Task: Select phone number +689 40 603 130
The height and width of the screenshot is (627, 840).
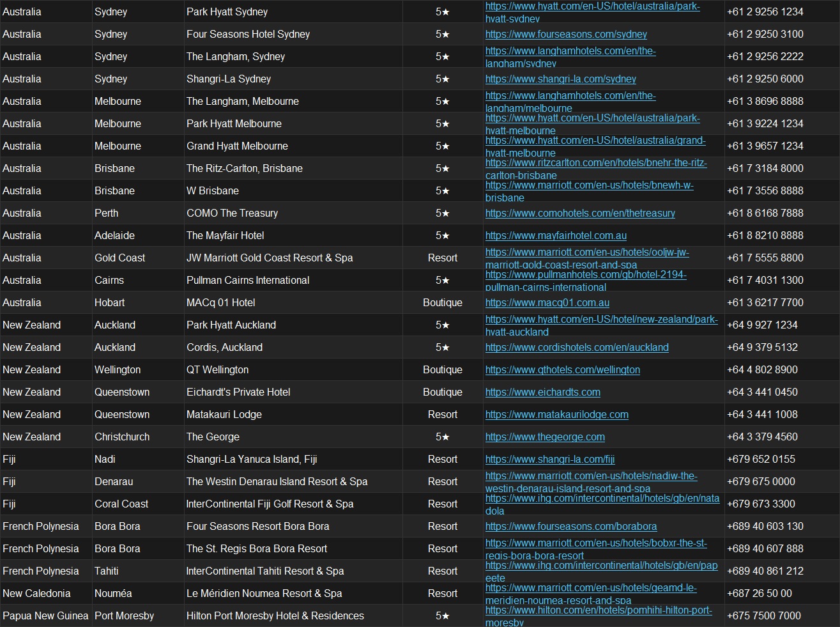Action: 765,526
